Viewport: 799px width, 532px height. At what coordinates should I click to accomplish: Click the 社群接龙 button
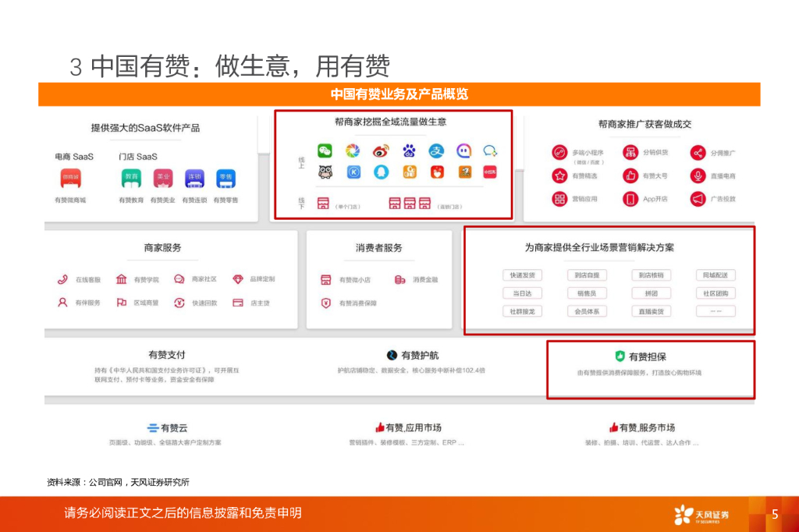pos(522,311)
